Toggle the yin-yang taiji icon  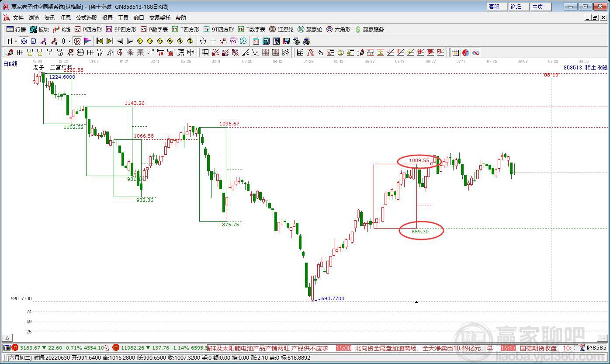coord(466,52)
